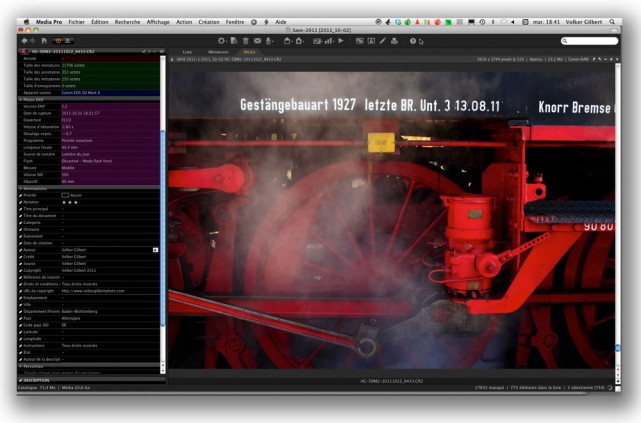The image size is (641, 423).
Task: Open the Fenêtre menu
Action: pyautogui.click(x=235, y=22)
